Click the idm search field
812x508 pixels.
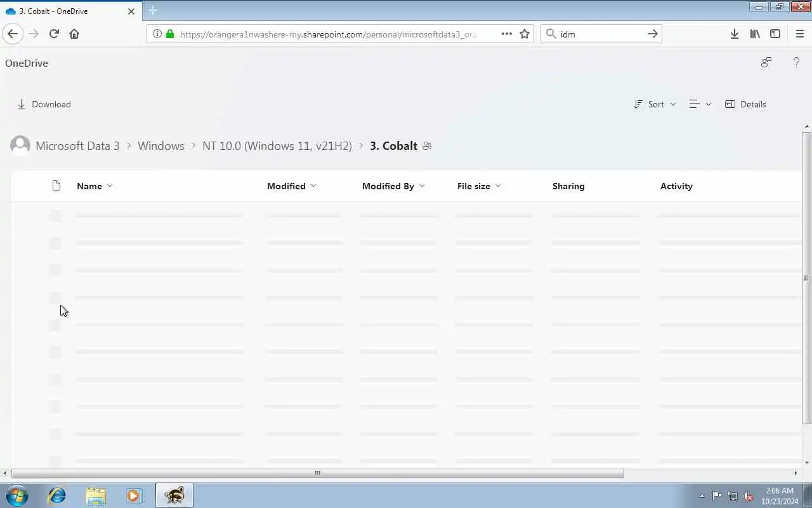[600, 34]
